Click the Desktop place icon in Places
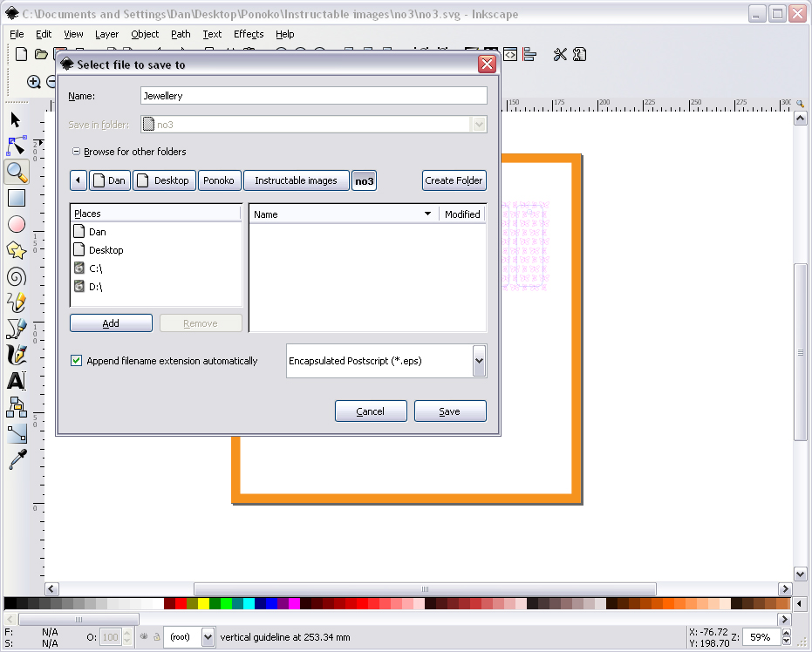The image size is (812, 652). point(78,250)
